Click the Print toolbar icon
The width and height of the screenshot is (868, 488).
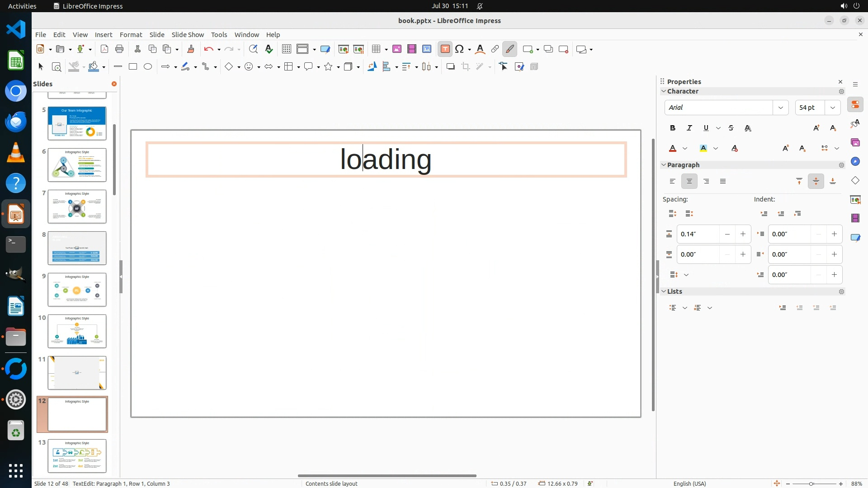(x=119, y=49)
